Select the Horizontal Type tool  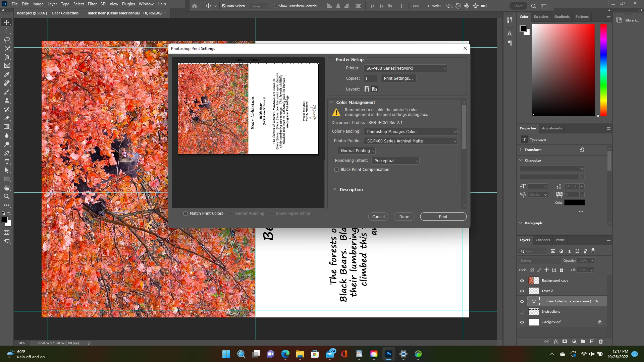7,162
